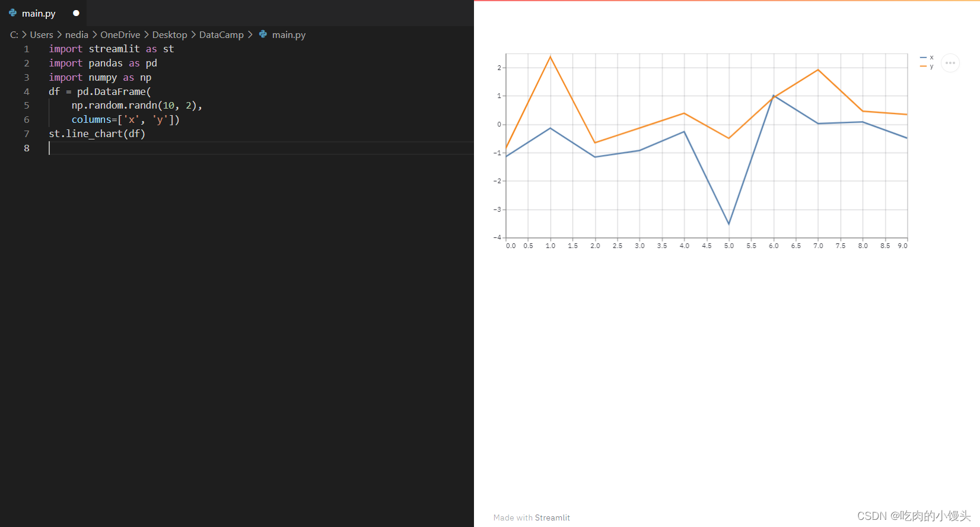
Task: Click the orange y line peak at 1.0
Action: click(x=551, y=57)
